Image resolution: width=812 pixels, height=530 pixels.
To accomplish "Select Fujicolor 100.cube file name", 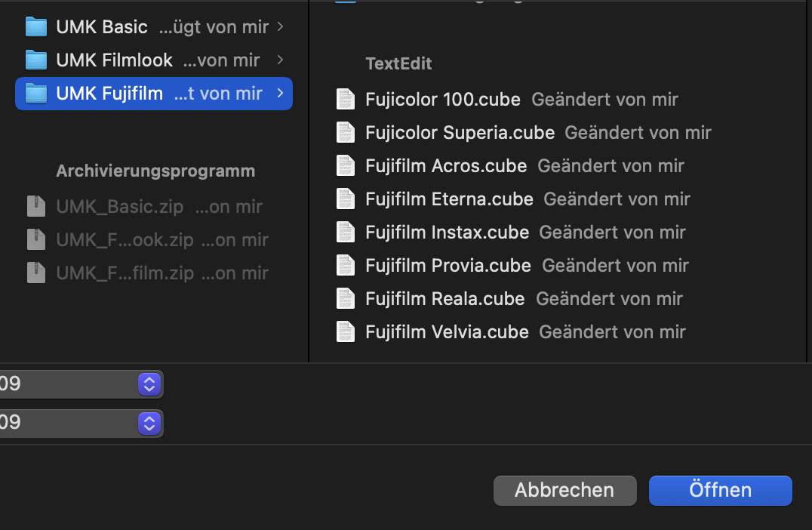I will coord(443,100).
